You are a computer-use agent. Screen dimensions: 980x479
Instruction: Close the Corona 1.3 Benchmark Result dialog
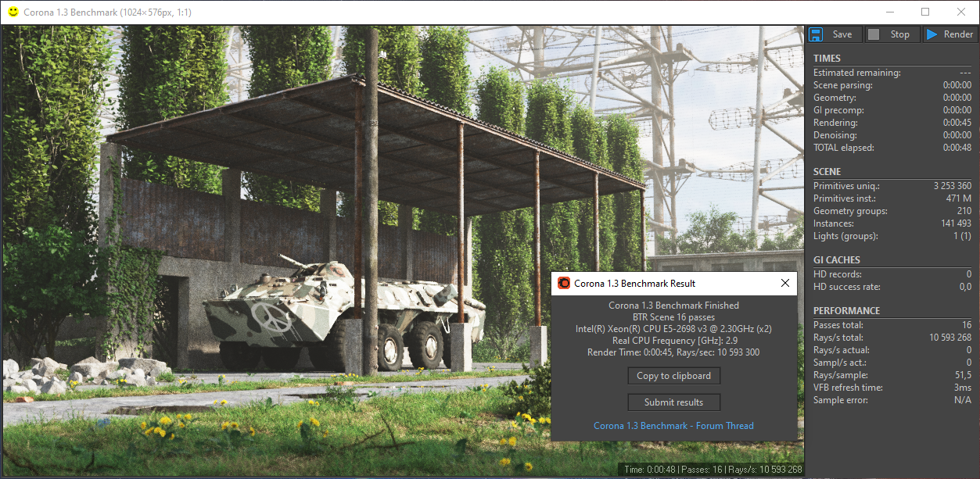(x=784, y=283)
